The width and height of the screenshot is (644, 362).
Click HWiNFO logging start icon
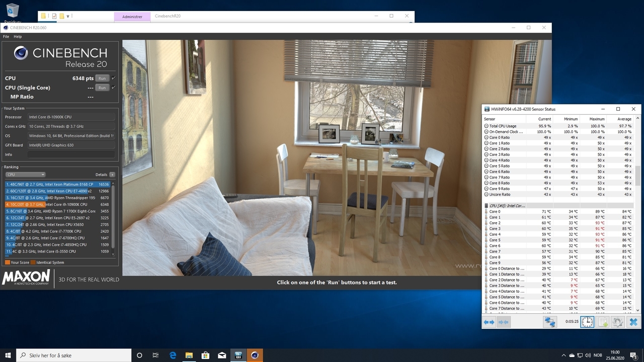coord(603,322)
